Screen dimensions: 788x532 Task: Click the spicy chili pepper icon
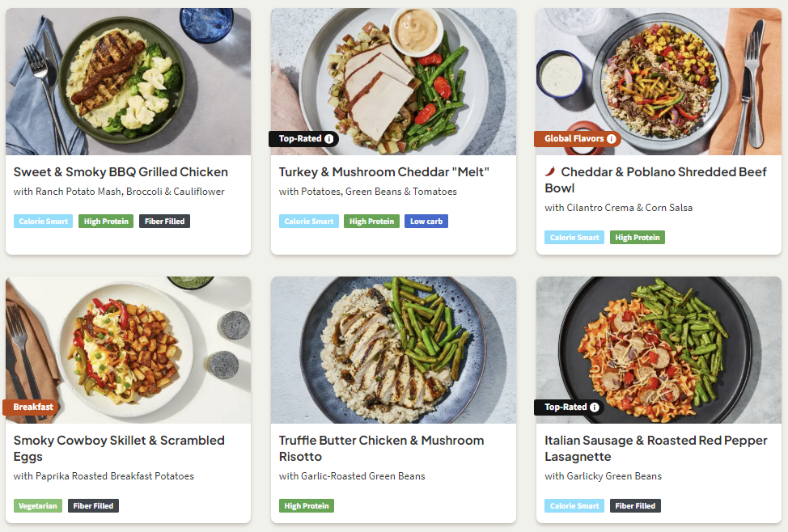click(x=550, y=172)
